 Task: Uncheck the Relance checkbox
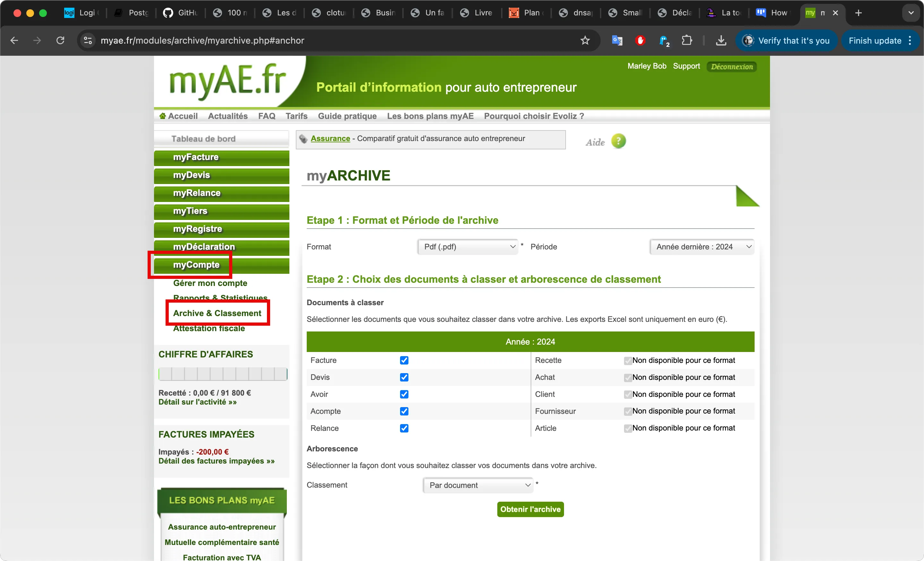[x=404, y=428]
